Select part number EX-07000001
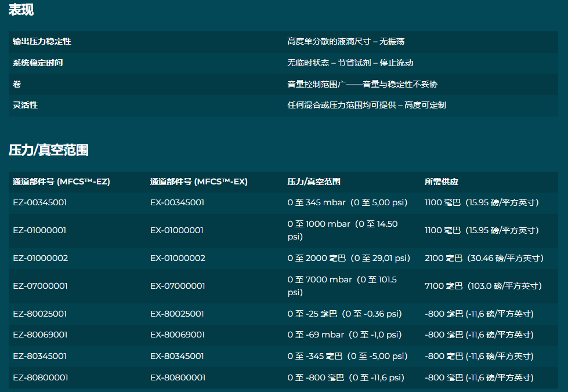This screenshot has height=392, width=568. [x=178, y=286]
